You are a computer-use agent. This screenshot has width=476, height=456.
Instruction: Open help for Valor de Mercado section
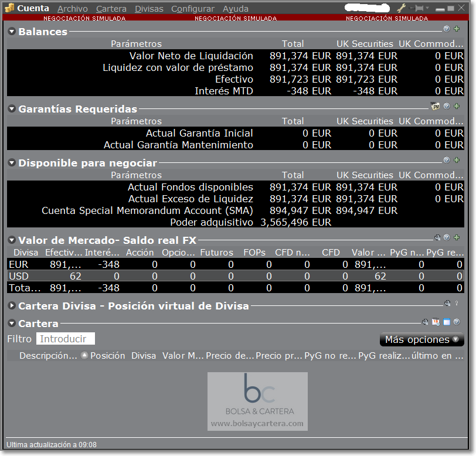pos(447,237)
